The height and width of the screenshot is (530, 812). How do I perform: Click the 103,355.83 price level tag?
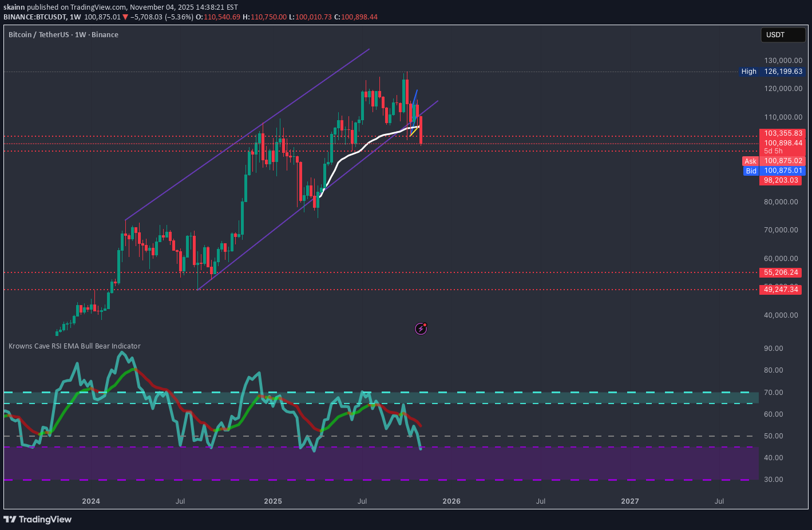pos(782,133)
